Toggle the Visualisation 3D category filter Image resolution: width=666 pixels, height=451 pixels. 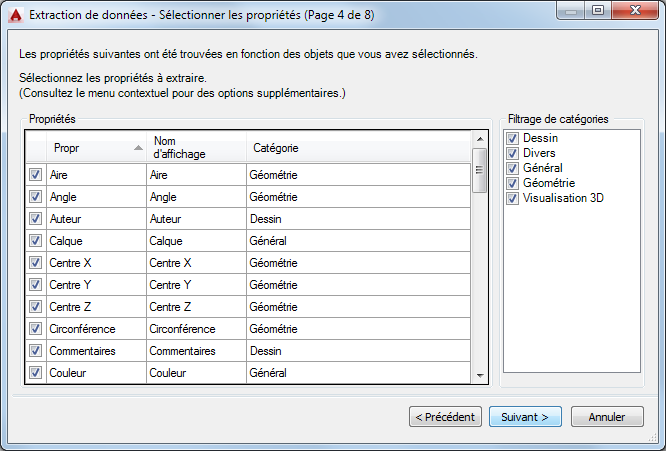[x=512, y=199]
